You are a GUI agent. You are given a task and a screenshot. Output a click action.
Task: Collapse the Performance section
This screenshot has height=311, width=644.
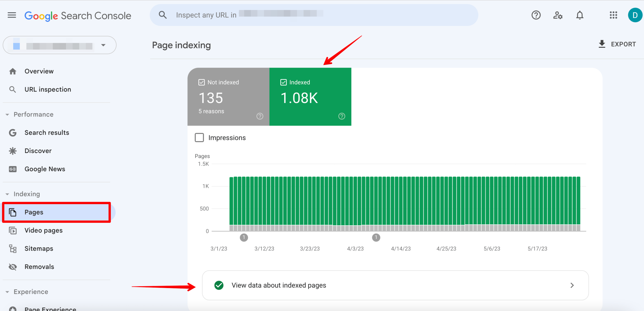pos(7,115)
